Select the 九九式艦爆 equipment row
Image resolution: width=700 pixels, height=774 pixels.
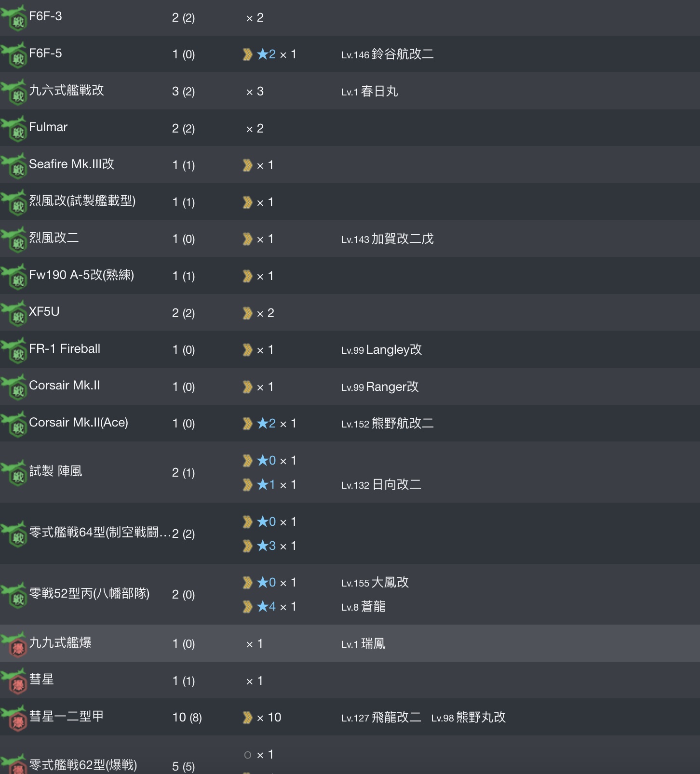click(x=350, y=643)
